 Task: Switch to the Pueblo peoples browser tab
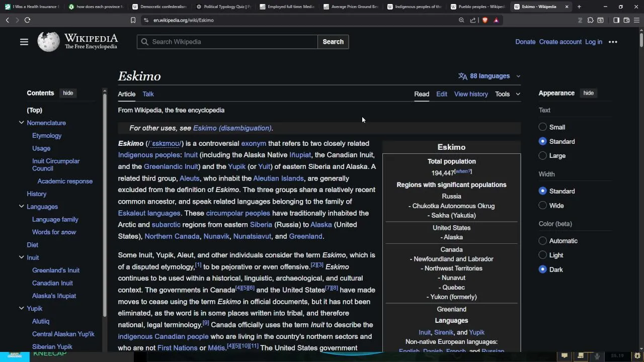pos(477,7)
